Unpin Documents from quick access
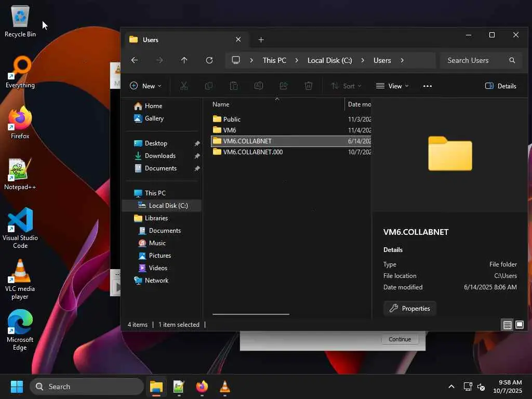The image size is (532, 399). 197,168
